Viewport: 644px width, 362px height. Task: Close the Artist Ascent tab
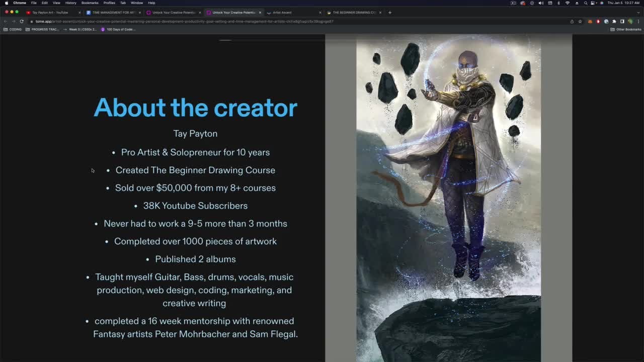tap(320, 12)
